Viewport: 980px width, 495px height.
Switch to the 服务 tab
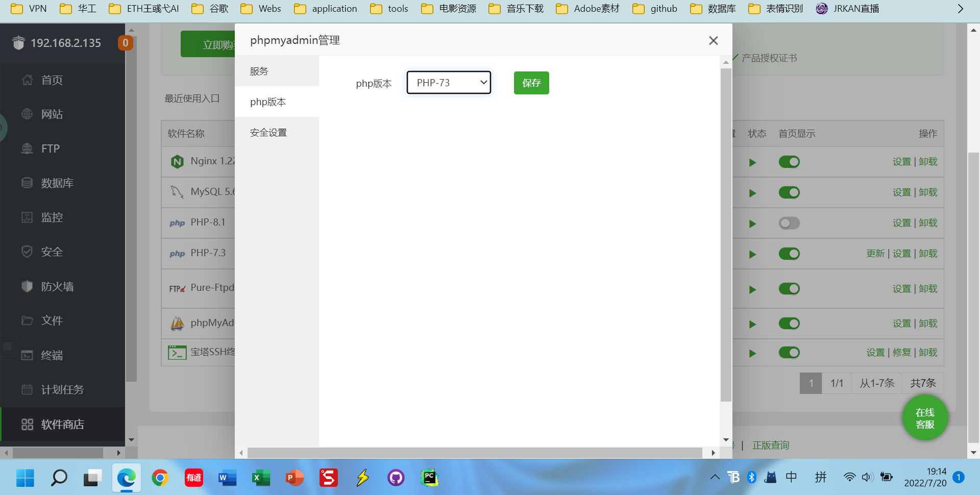259,71
